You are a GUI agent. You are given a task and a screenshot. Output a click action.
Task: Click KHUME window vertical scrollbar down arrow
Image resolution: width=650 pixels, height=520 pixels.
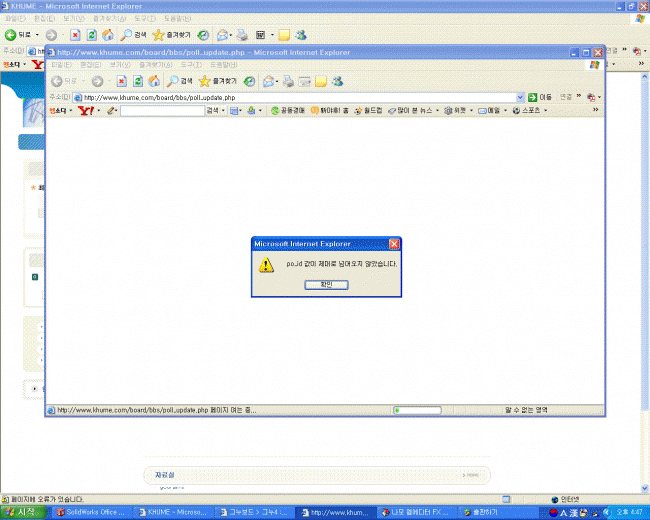[x=645, y=488]
